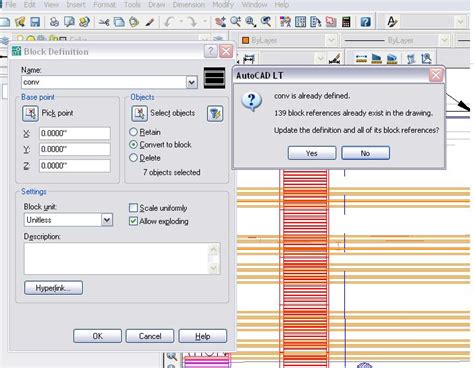474x368 pixels.
Task: Open the DesignCenter icon
Action: tap(300, 22)
